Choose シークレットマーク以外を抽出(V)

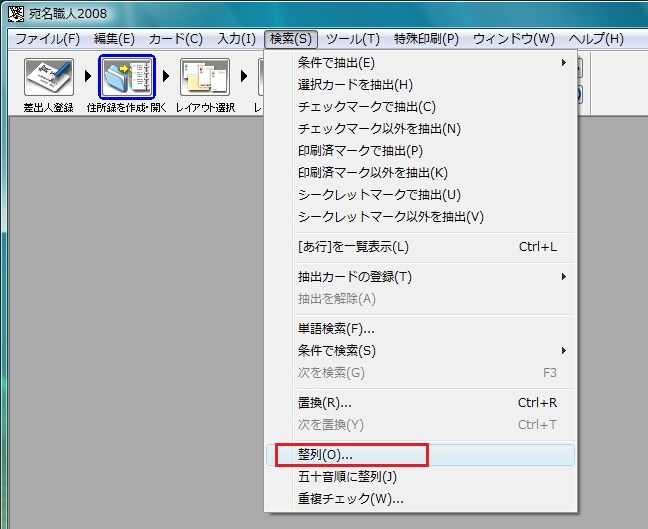pos(420,216)
